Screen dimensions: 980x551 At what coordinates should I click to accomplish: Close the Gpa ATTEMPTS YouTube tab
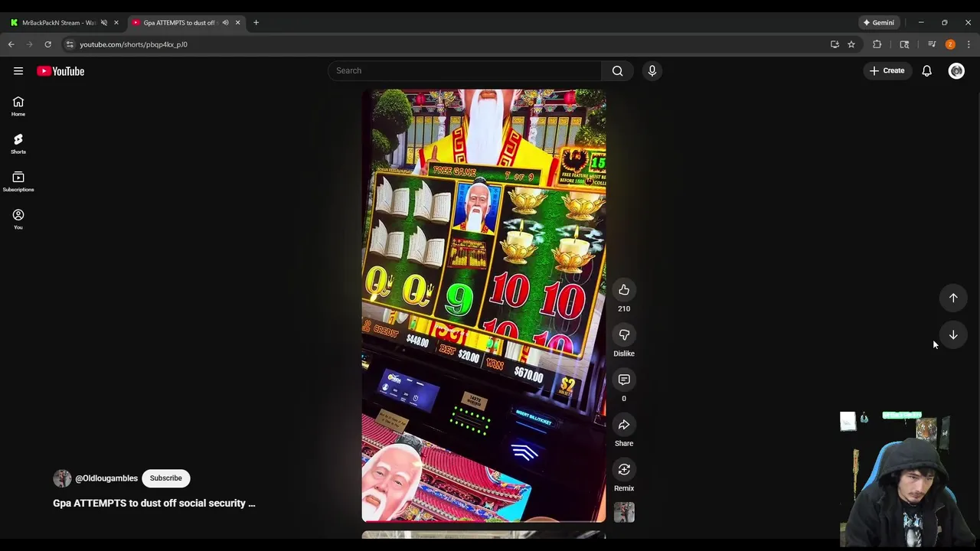pos(237,23)
